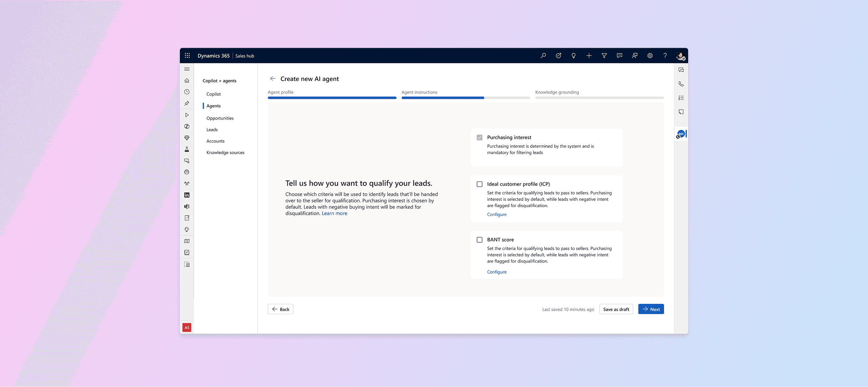
Task: Open conversations chat icon in right rail
Action: (x=681, y=70)
